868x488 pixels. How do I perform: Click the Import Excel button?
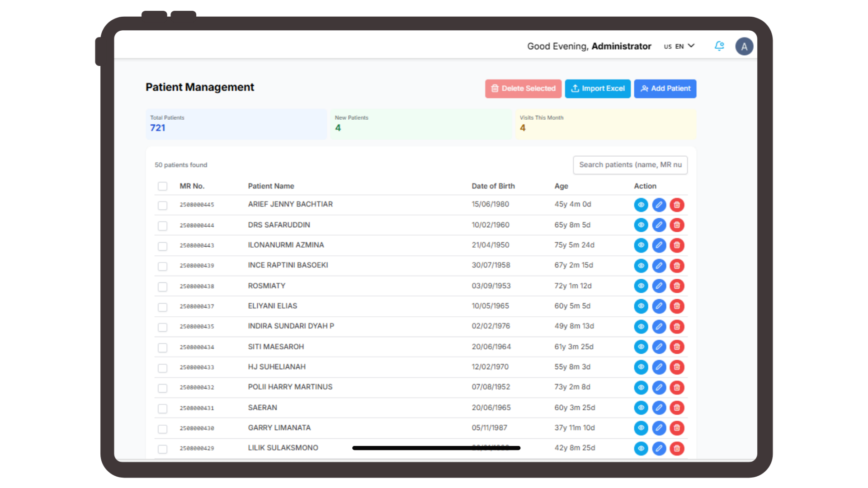598,89
